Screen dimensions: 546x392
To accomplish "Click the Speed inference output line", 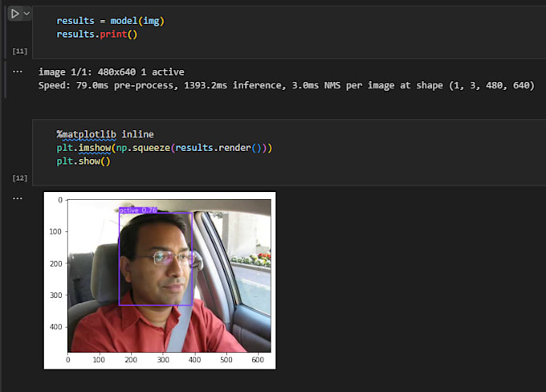I will tap(286, 85).
